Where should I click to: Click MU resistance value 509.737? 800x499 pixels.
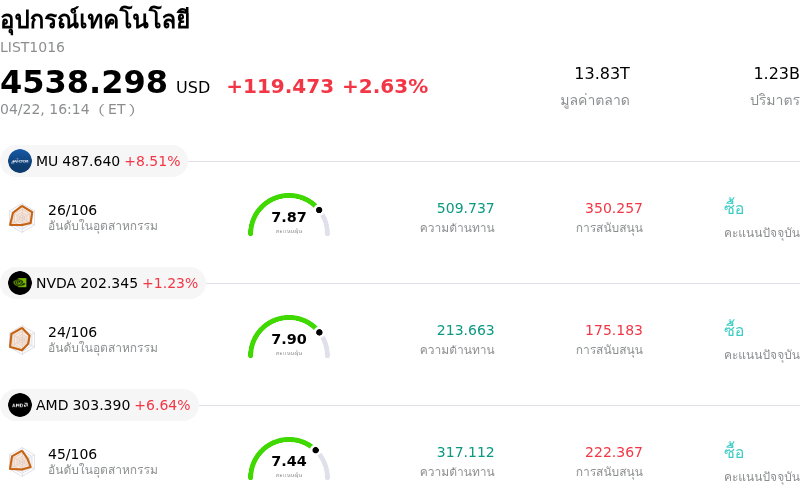465,208
